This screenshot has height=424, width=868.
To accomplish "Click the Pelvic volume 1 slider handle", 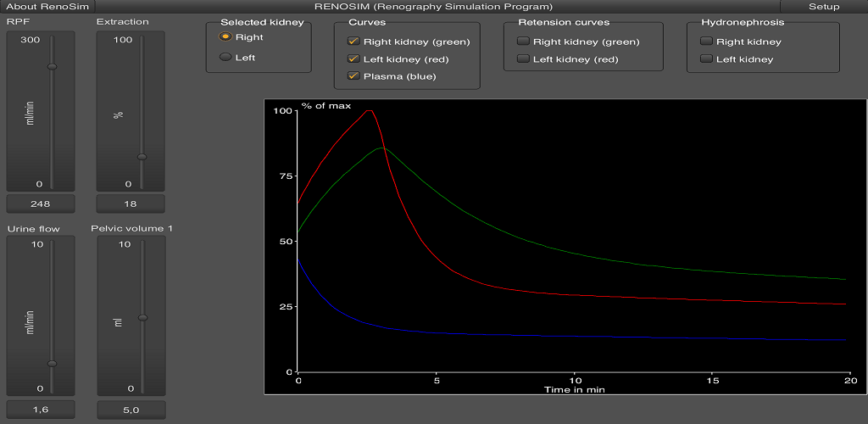I will pos(142,318).
